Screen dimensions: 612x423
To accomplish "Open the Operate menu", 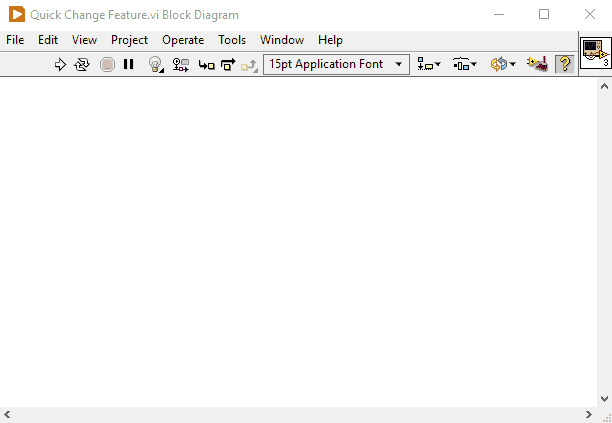I will pyautogui.click(x=183, y=40).
